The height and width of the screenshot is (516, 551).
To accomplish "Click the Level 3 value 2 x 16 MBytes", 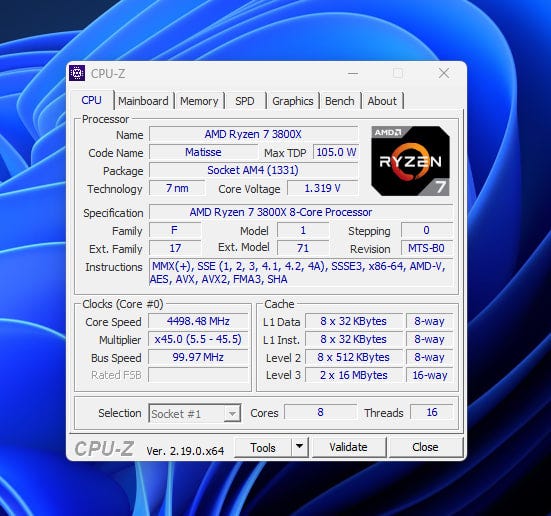I will point(354,375).
